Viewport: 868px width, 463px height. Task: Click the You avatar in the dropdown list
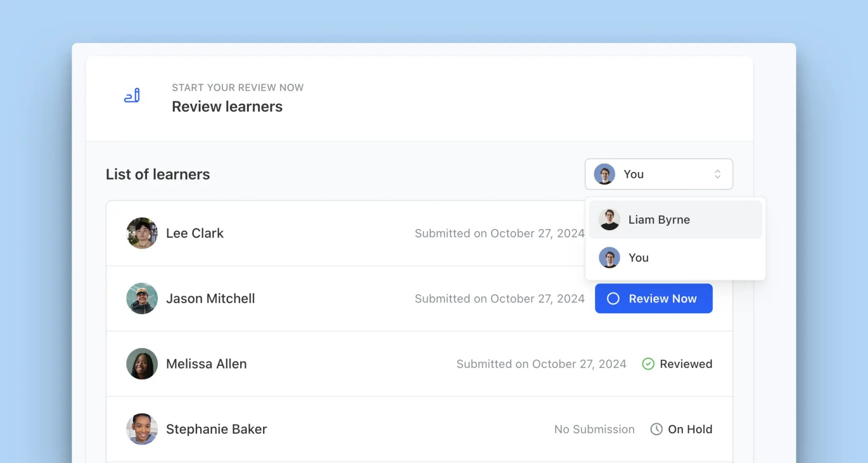pos(609,258)
